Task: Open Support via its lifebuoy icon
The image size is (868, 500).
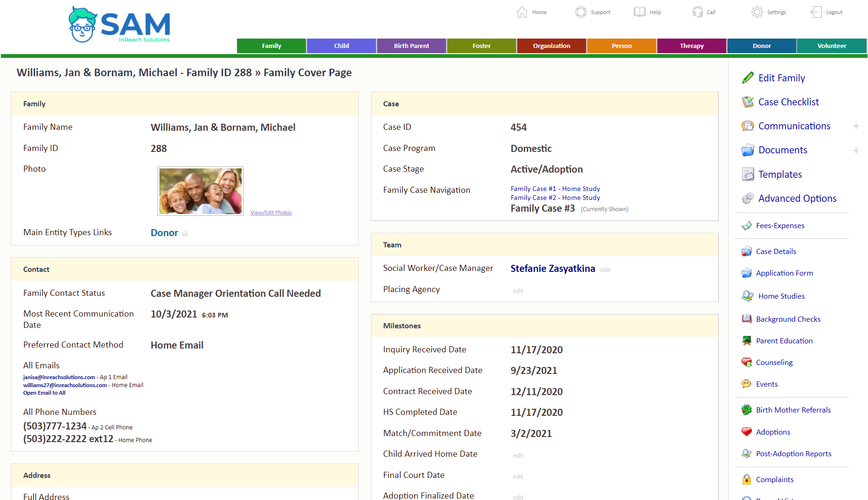Action: point(581,12)
